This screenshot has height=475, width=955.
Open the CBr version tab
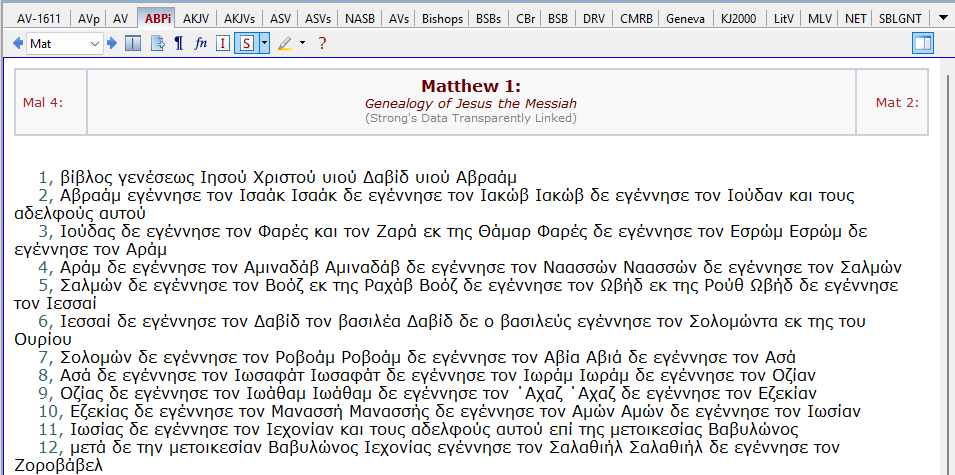pyautogui.click(x=525, y=19)
